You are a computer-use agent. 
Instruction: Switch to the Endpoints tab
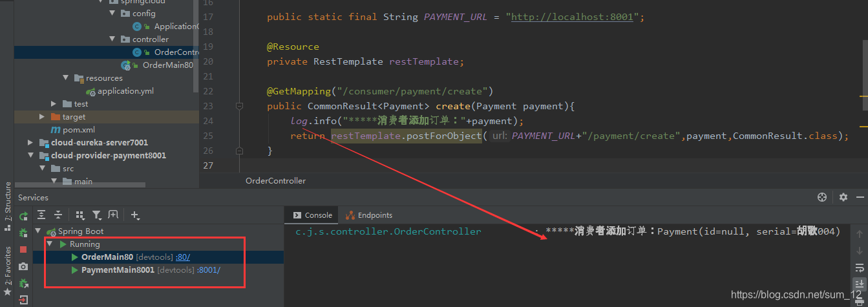click(370, 215)
